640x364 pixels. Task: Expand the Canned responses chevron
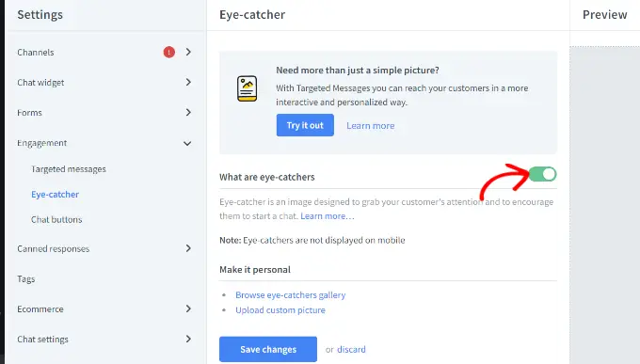[188, 248]
